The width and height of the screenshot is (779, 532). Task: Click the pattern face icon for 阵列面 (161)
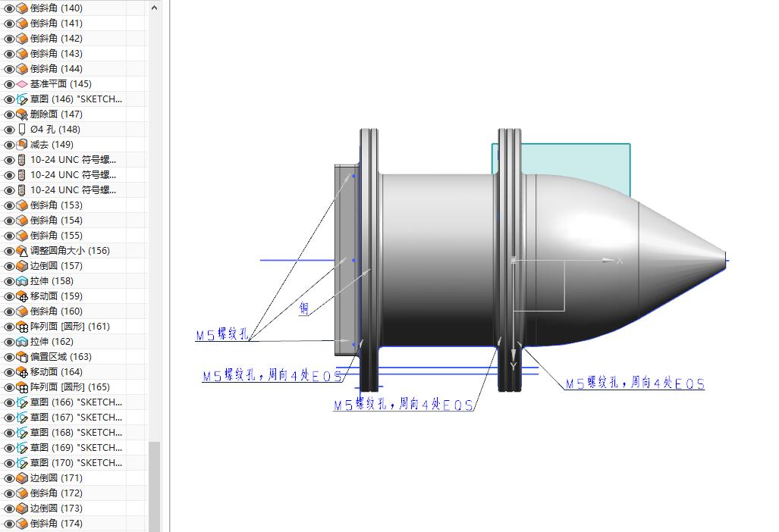[22, 327]
